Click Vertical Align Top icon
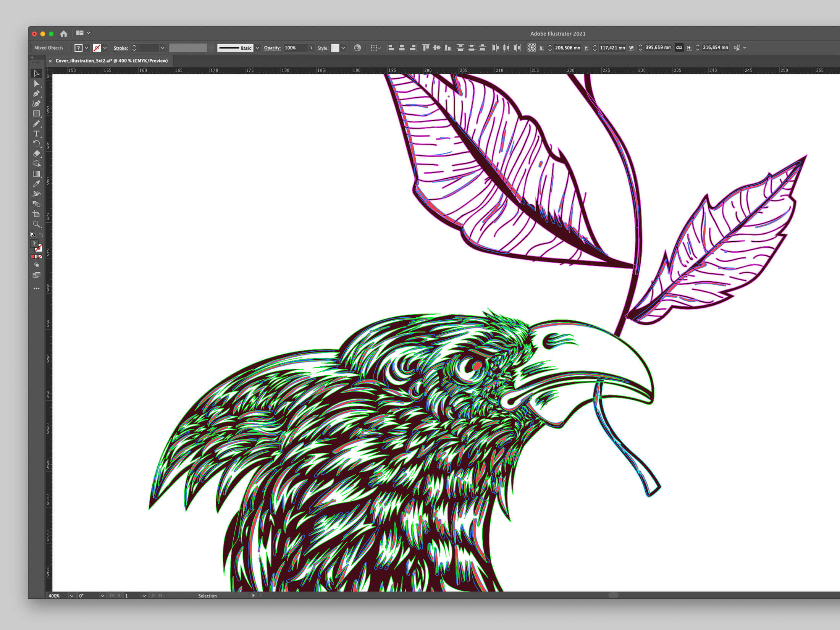 coord(426,48)
